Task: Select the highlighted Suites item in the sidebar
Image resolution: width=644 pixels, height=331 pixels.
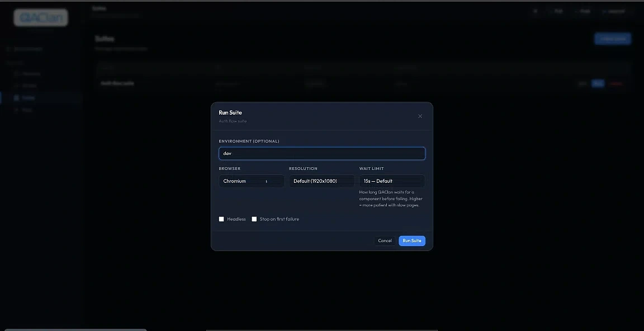Action: pyautogui.click(x=41, y=98)
